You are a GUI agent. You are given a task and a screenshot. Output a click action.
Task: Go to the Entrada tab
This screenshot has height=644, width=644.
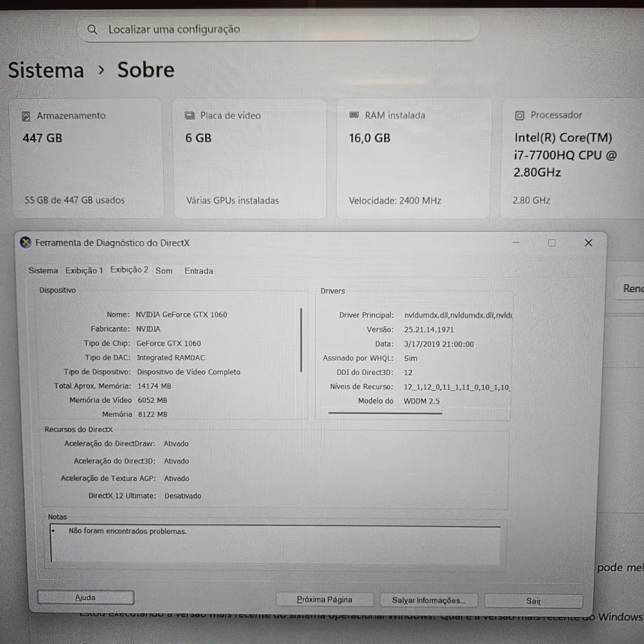click(198, 271)
